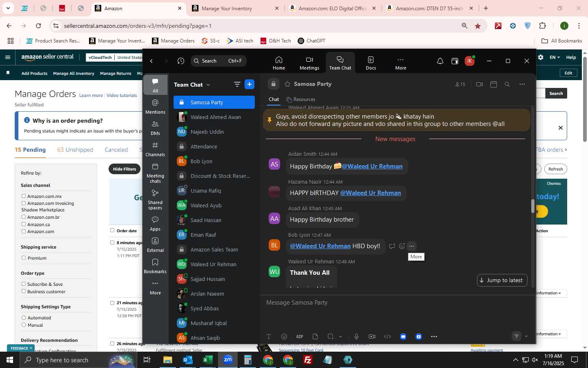Click Jump to latest button
The image size is (588, 368).
[x=502, y=280]
